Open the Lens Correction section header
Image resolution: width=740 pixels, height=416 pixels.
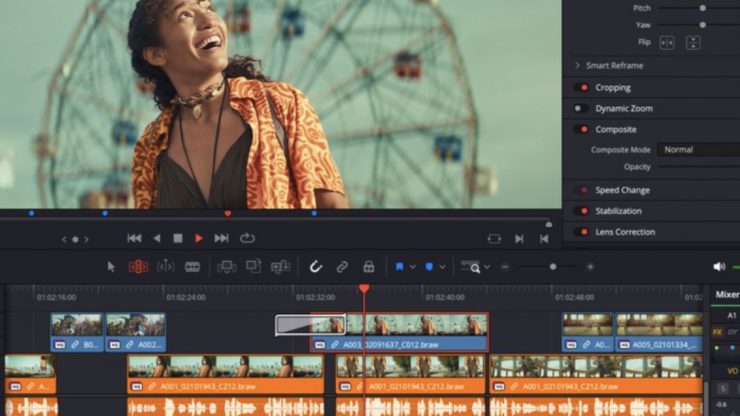[x=625, y=232]
